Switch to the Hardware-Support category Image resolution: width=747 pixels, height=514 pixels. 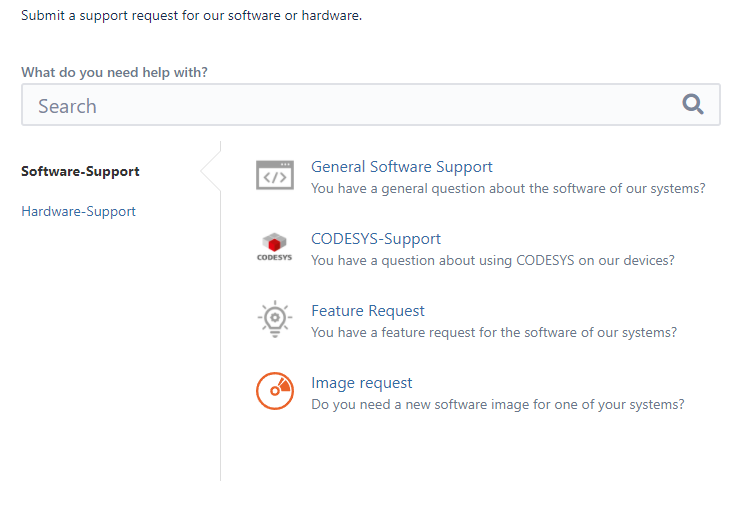click(79, 212)
